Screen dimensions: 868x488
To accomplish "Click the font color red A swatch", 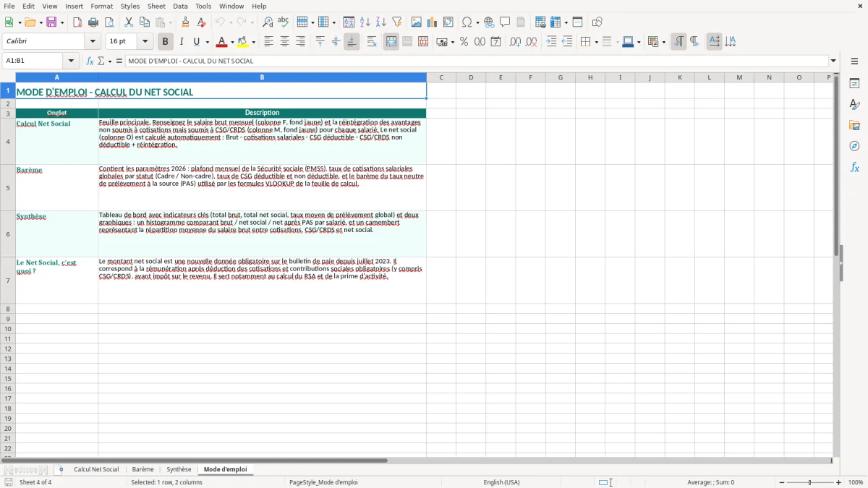I will coord(221,42).
